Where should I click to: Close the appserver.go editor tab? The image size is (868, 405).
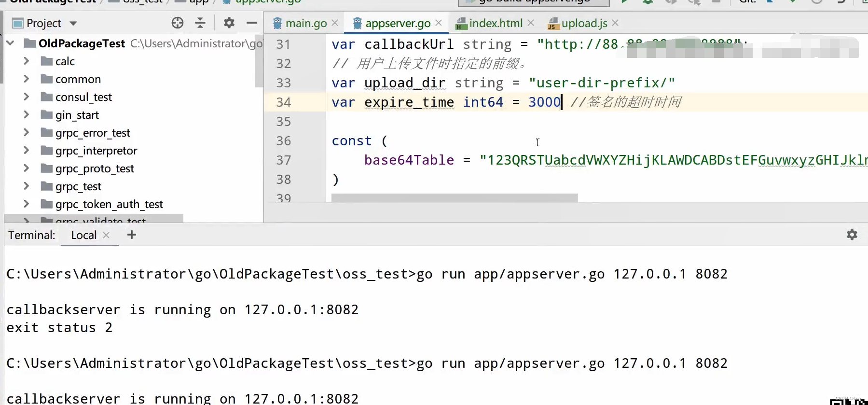[439, 23]
